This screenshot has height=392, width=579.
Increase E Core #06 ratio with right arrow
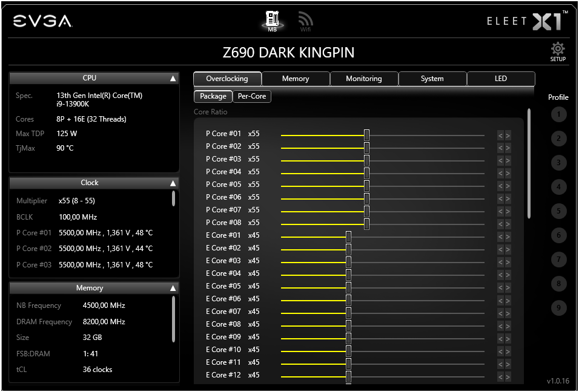(508, 301)
